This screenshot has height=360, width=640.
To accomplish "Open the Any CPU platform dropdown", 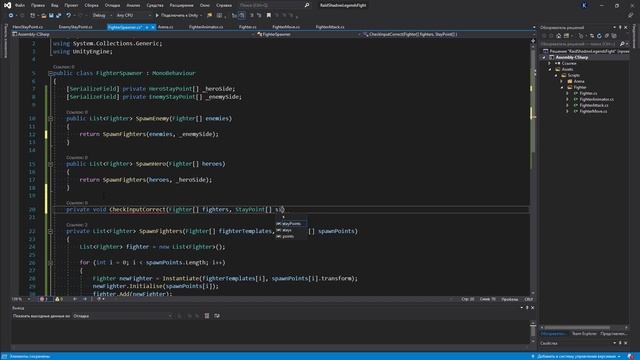I will pos(133,16).
